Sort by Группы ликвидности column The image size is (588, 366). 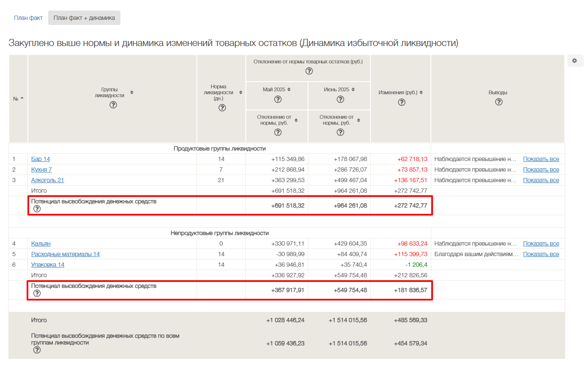(132, 92)
